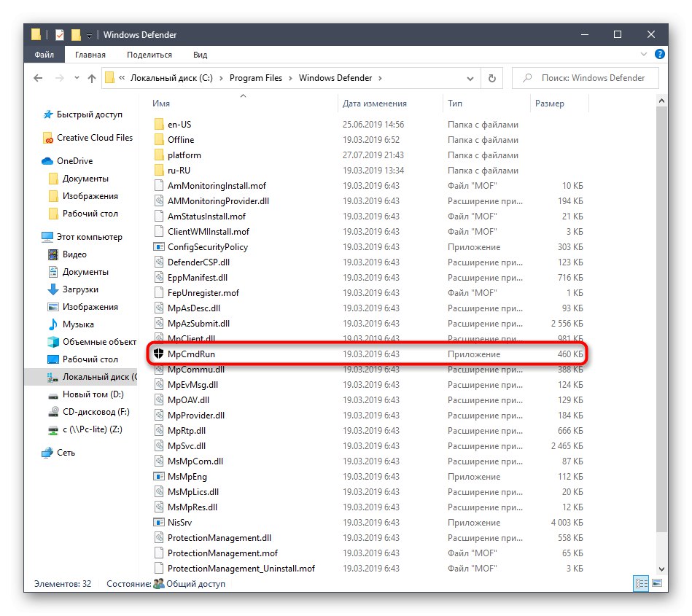Screen dimensions: 692x616
Task: Select network drive c (\\Pc-lite) (Z:)
Action: point(85,429)
